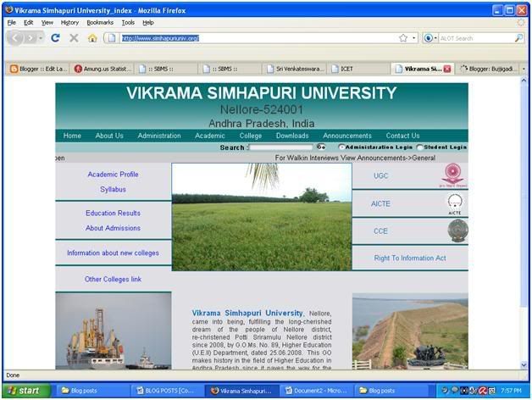
Task: Bookmark page with the star icon
Action: point(402,38)
